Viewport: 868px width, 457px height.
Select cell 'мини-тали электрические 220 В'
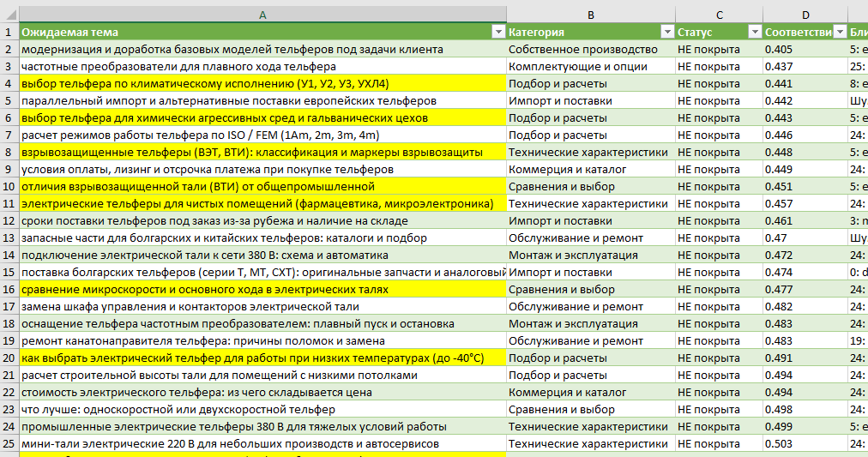point(262,444)
